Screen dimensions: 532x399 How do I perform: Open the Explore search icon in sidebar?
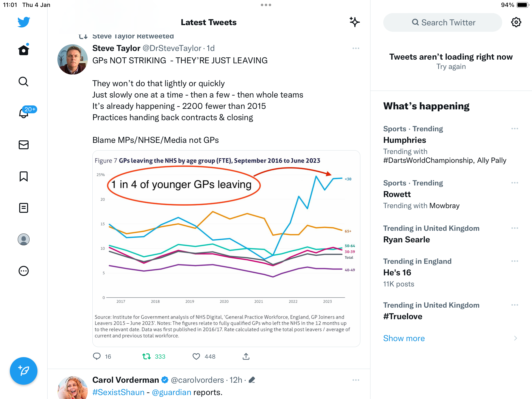(x=24, y=82)
